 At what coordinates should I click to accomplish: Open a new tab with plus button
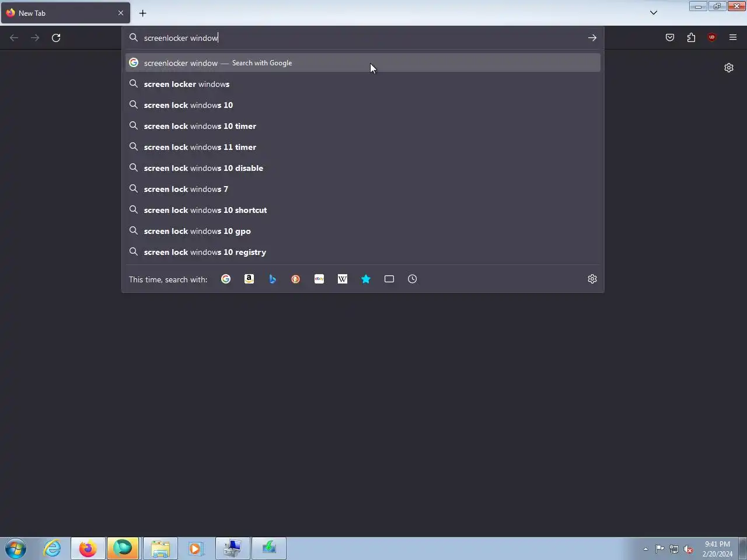tap(143, 13)
